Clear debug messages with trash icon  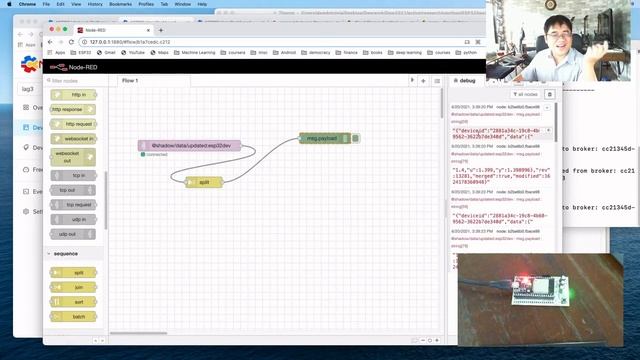coord(550,94)
